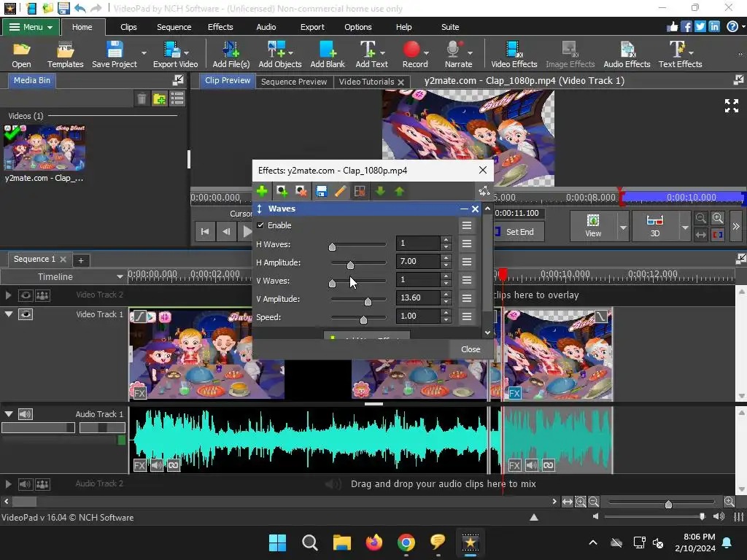This screenshot has width=747, height=560.
Task: Toggle visibility eye of Video Track 1
Action: pos(26,314)
